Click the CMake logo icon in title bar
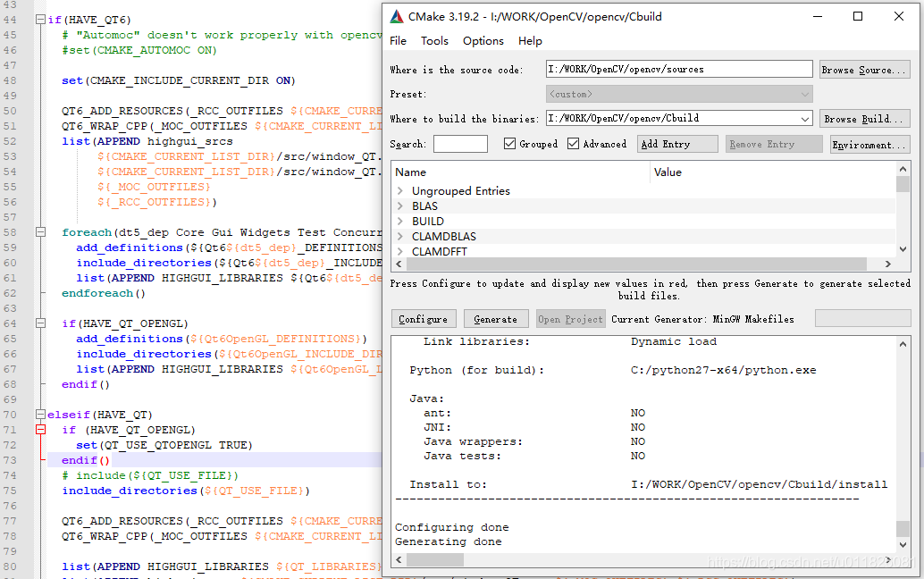924x579 pixels. (397, 16)
